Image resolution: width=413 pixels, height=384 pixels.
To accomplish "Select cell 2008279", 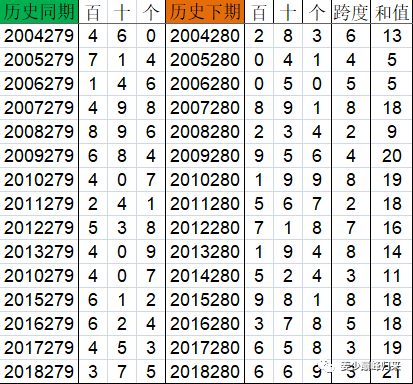I will point(39,132).
